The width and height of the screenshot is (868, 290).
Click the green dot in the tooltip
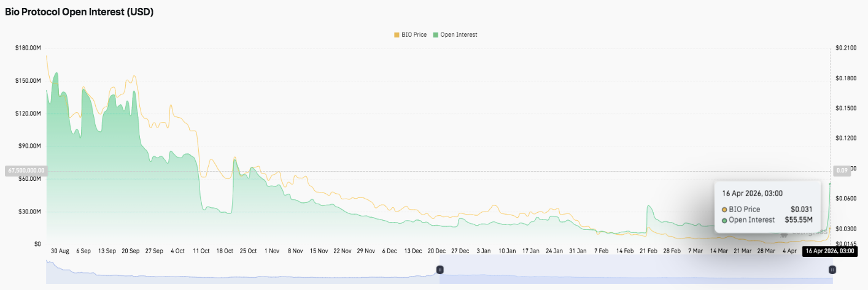pos(724,220)
